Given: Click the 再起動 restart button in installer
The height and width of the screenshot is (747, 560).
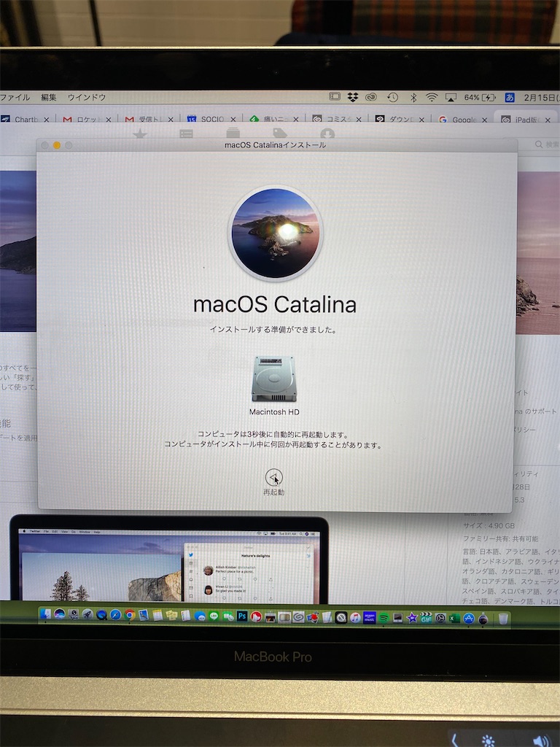Looking at the screenshot, I should 274,477.
